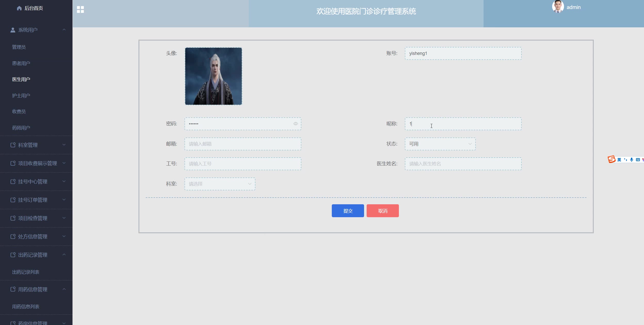Image resolution: width=644 pixels, height=325 pixels.
Task: Focus the 昵称 input field
Action: [x=463, y=124]
